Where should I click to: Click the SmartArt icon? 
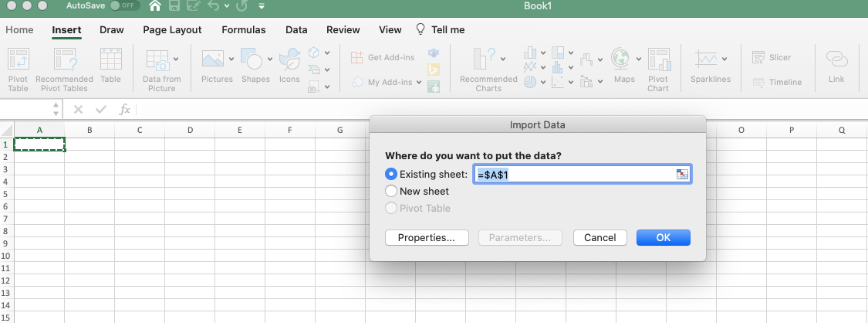coord(314,70)
